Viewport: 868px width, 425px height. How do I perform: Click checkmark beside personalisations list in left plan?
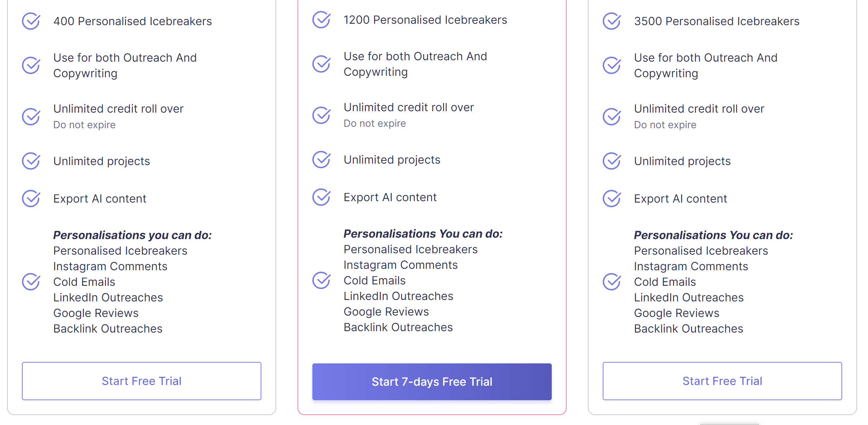(x=31, y=282)
